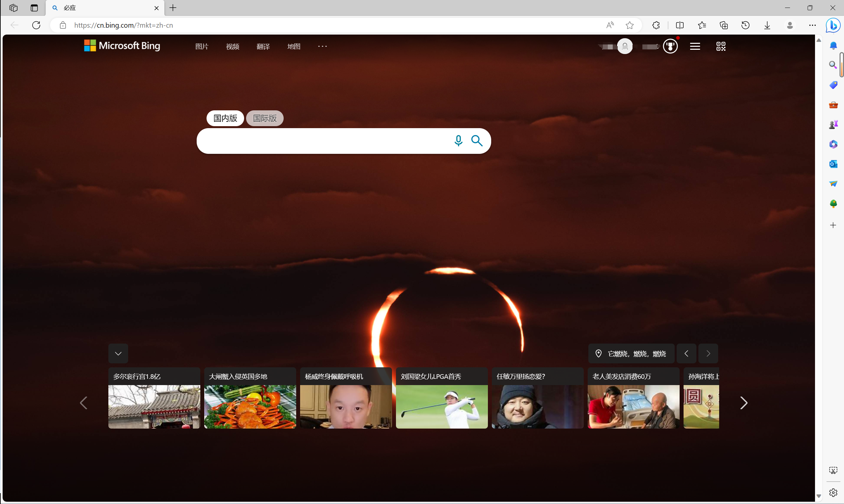Viewport: 844px width, 504px height.
Task: Open the Bing hamburger settings menu
Action: (x=695, y=46)
